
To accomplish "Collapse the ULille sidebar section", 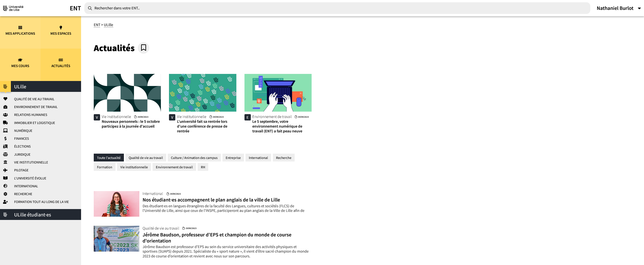I will click(x=41, y=87).
